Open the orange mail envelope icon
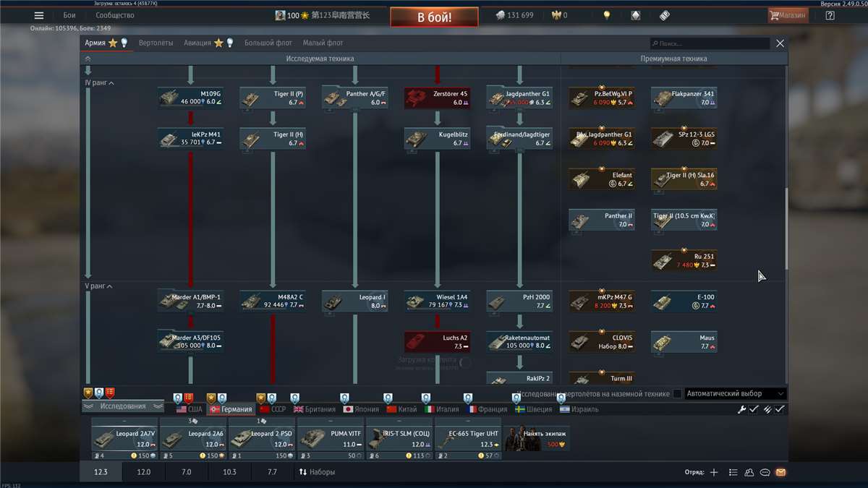The image size is (868, 488). 780,472
